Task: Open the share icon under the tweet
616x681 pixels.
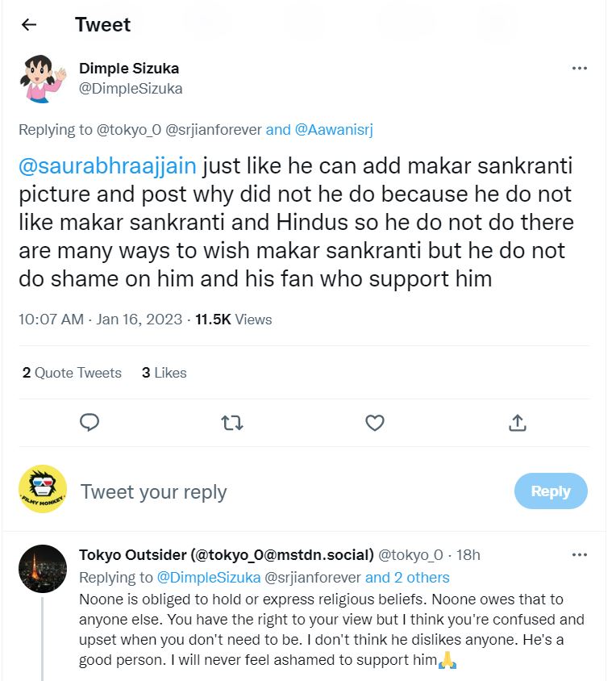Action: 518,423
